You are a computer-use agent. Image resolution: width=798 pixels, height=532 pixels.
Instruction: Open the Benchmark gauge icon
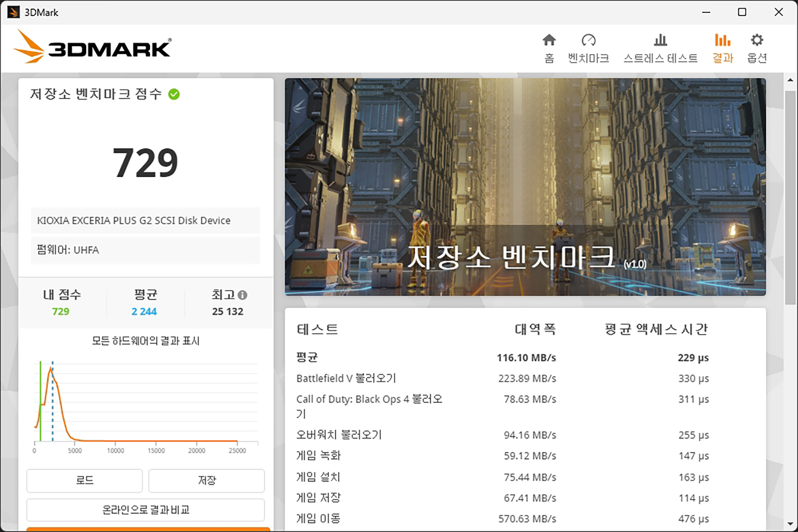tap(589, 40)
